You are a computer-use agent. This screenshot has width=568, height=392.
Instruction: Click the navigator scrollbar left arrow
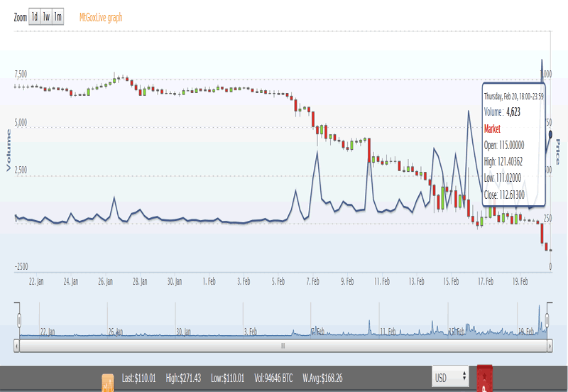16,346
